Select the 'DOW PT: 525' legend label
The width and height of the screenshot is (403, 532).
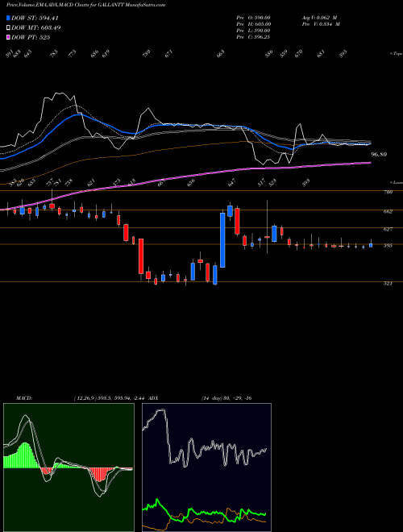click(x=31, y=37)
